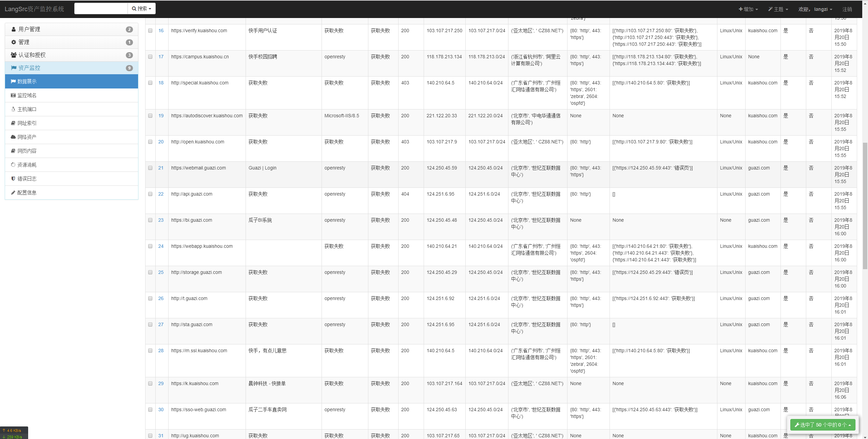
Task: Click the Linux icon beside 主机端口
Action: tap(13, 109)
